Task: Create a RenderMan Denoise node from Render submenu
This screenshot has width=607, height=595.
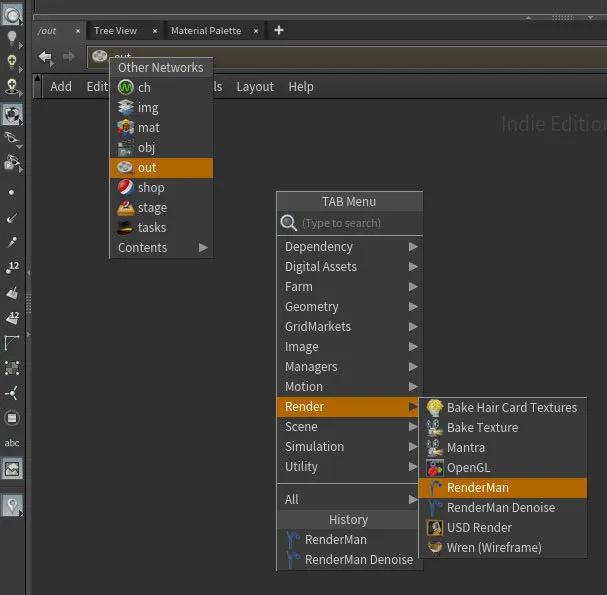Action: tap(503, 508)
